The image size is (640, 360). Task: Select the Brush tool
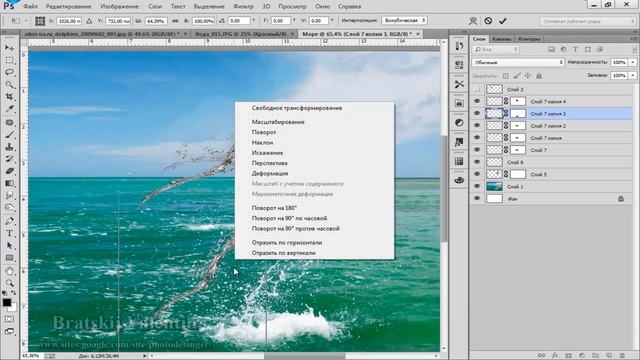tap(9, 135)
